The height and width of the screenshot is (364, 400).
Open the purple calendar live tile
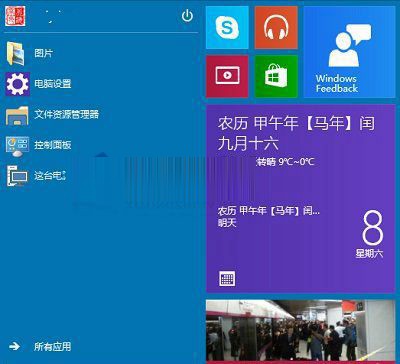coord(301,198)
